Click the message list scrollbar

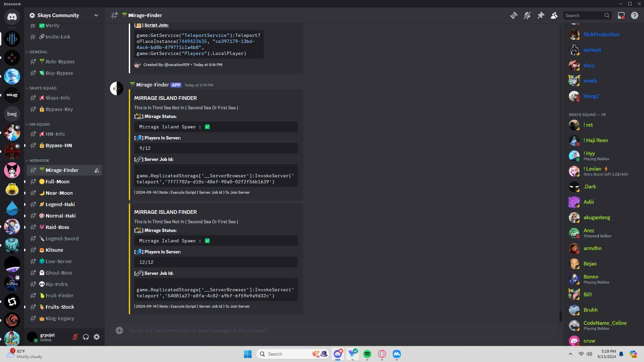[560, 316]
